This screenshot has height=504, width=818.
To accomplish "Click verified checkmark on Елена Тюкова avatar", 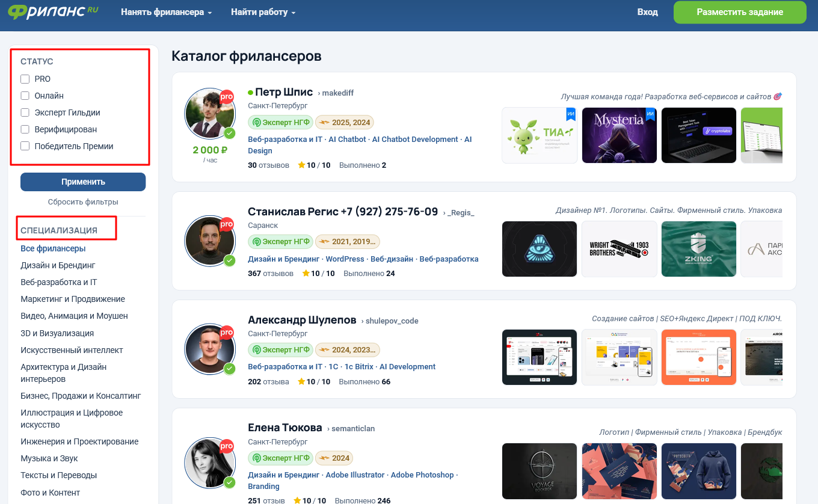I will click(230, 482).
